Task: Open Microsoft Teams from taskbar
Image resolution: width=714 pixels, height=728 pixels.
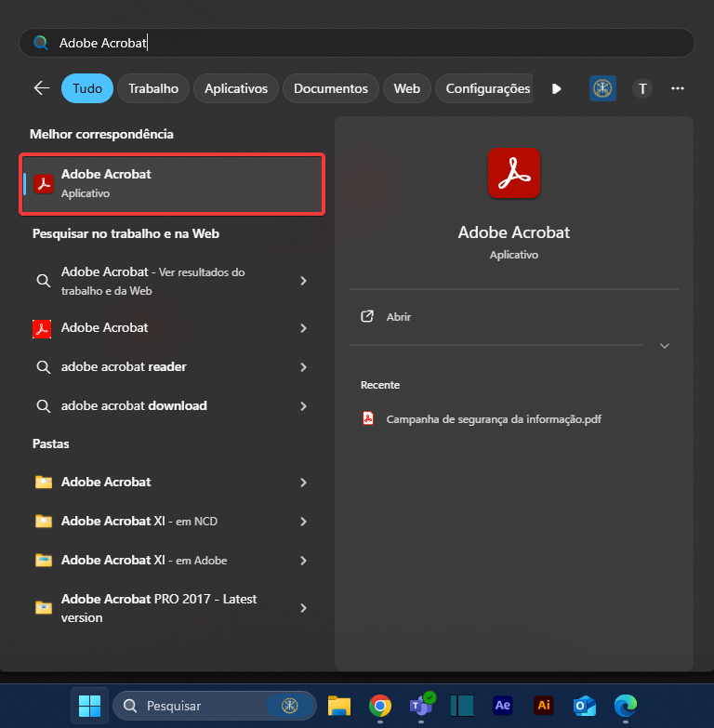Action: pyautogui.click(x=421, y=705)
